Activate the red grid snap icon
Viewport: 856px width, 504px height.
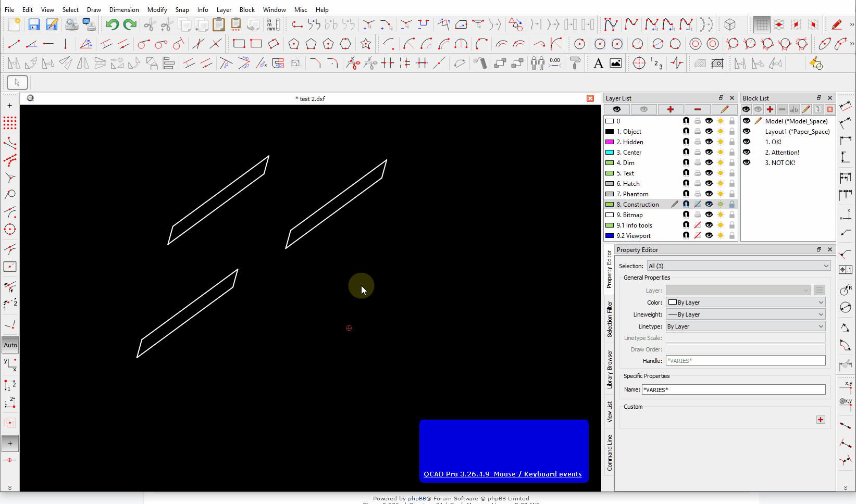pyautogui.click(x=10, y=123)
